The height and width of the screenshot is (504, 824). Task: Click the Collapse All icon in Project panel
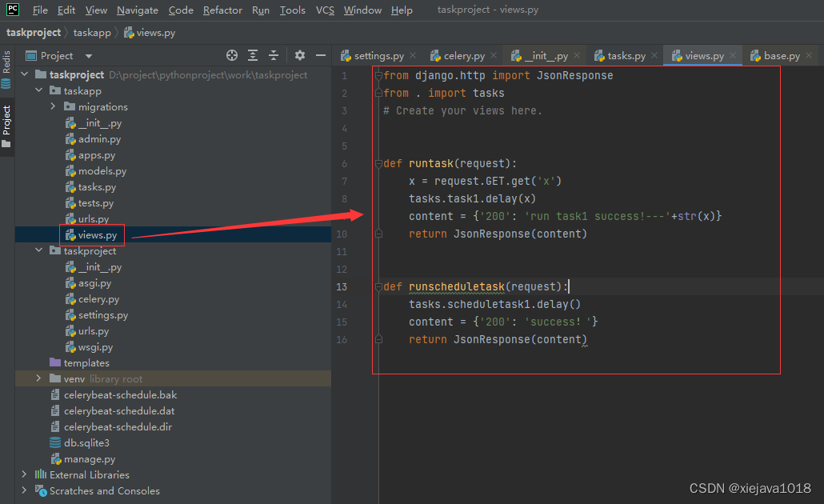(x=274, y=55)
